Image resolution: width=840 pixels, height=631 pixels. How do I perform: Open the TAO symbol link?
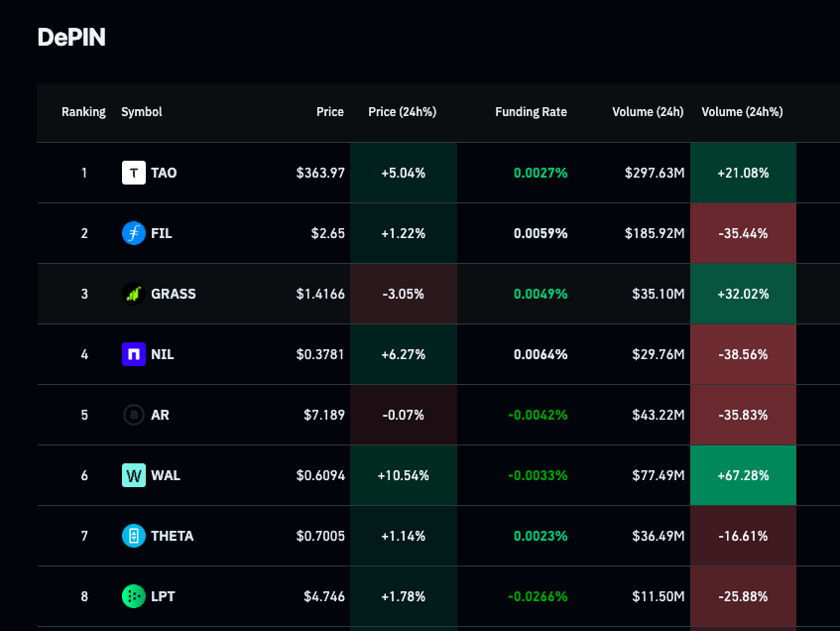[x=164, y=173]
